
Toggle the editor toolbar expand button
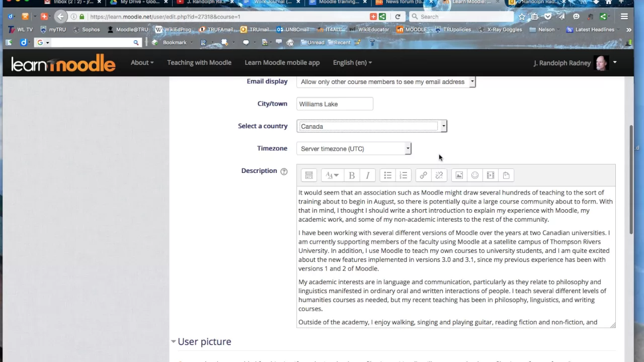coord(309,175)
